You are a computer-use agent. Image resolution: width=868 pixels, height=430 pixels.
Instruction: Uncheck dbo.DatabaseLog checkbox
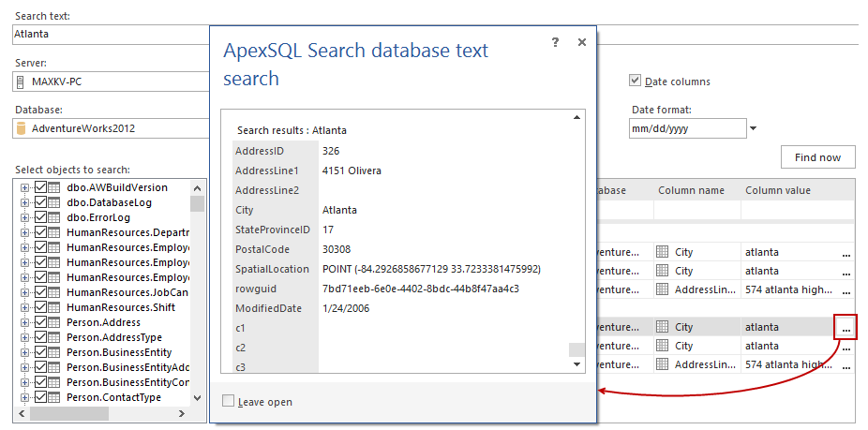[40, 202]
